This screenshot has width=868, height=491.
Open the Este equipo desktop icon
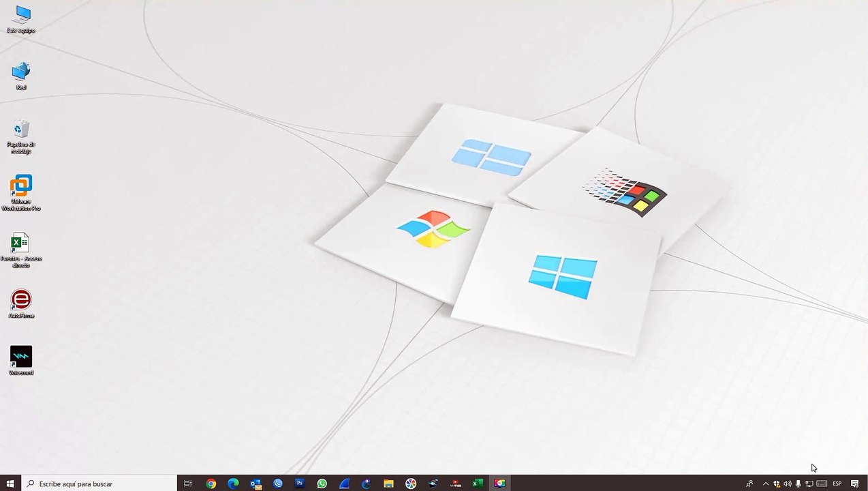[x=21, y=19]
